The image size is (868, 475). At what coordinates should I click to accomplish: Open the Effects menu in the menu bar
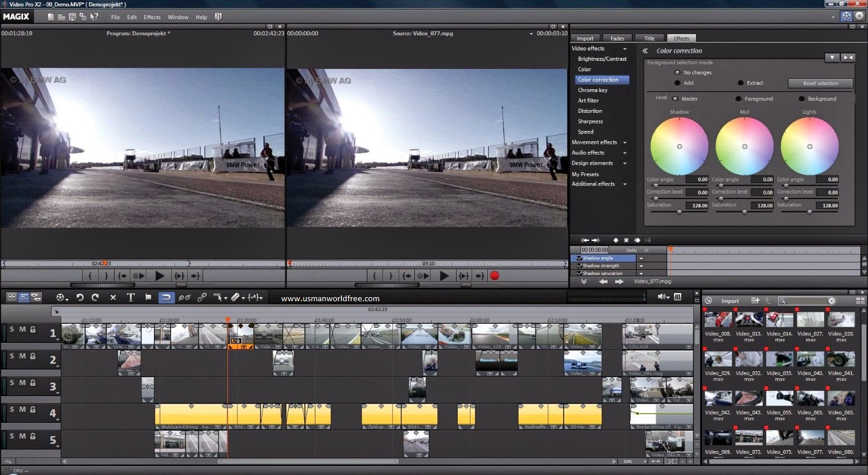152,17
